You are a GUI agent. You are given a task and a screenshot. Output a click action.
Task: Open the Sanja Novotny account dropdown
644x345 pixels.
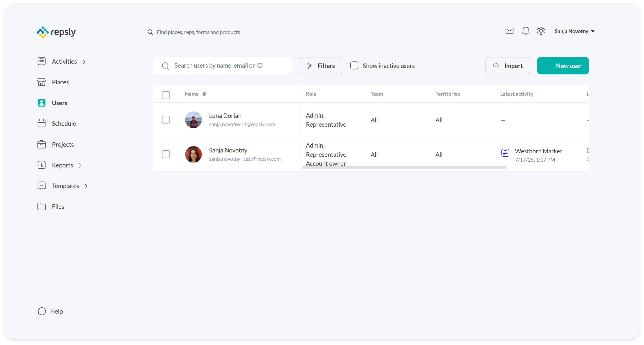[x=574, y=31]
